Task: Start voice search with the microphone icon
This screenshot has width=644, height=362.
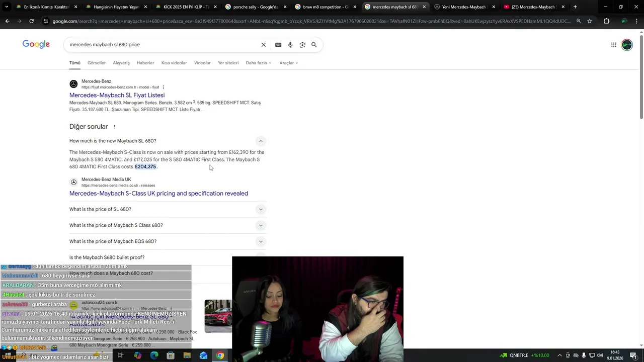Action: coord(290,45)
